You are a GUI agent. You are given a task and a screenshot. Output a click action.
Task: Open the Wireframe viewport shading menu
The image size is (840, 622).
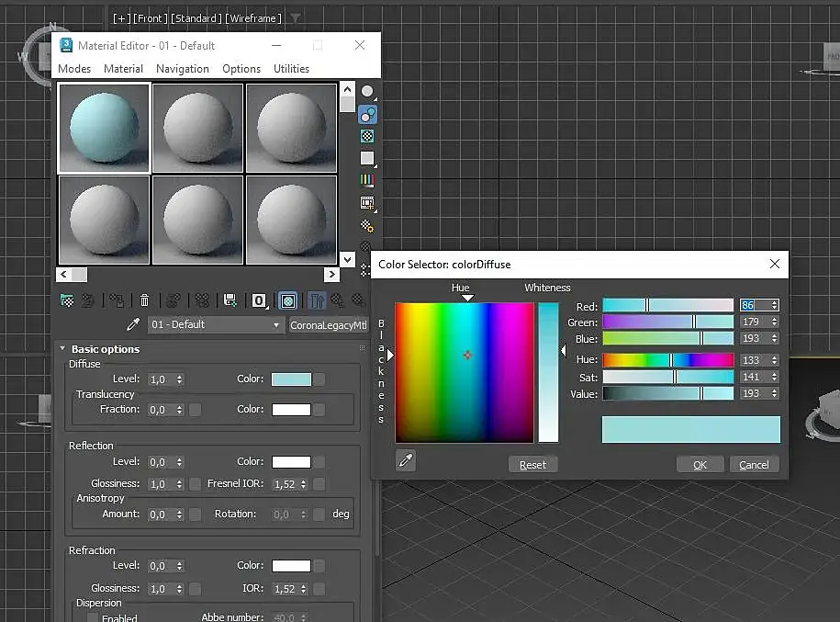(253, 17)
